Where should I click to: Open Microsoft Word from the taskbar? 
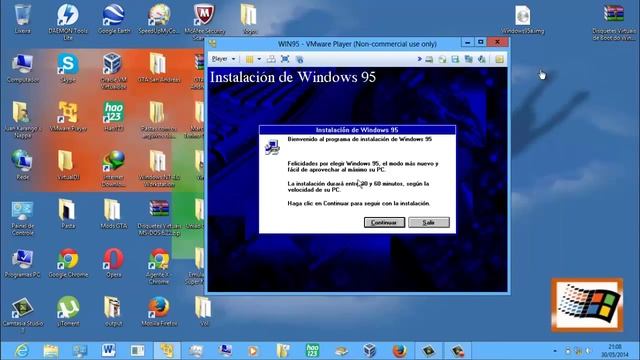click(109, 351)
